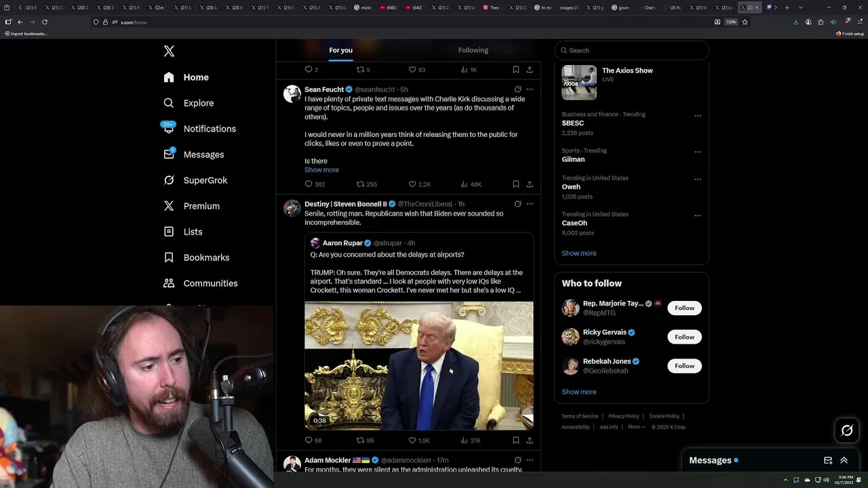Screen dimensions: 868x488
Task: Open Messages in the sidebar
Action: (x=193, y=155)
